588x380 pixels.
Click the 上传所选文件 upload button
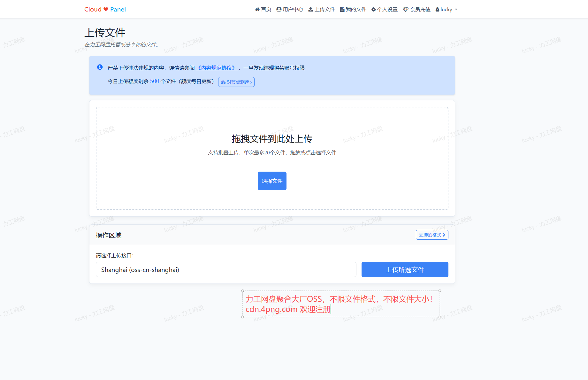(405, 269)
